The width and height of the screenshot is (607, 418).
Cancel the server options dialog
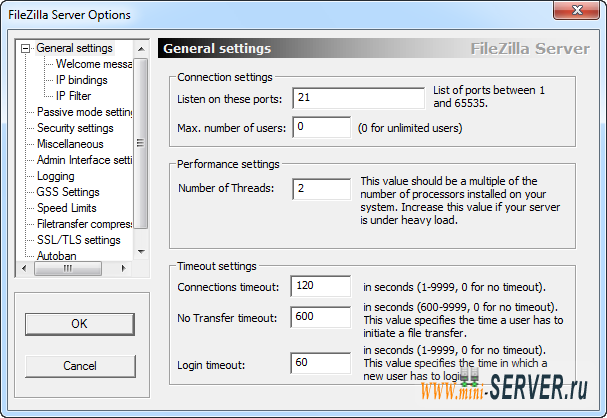tap(80, 366)
